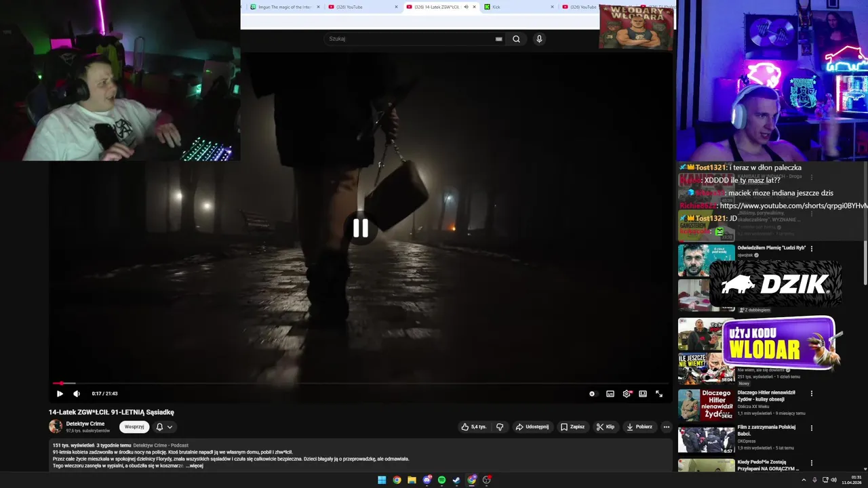The width and height of the screenshot is (868, 488).
Task: Open Dlaczego Hitler nienawidził Żydów thumbnail
Action: (x=706, y=405)
